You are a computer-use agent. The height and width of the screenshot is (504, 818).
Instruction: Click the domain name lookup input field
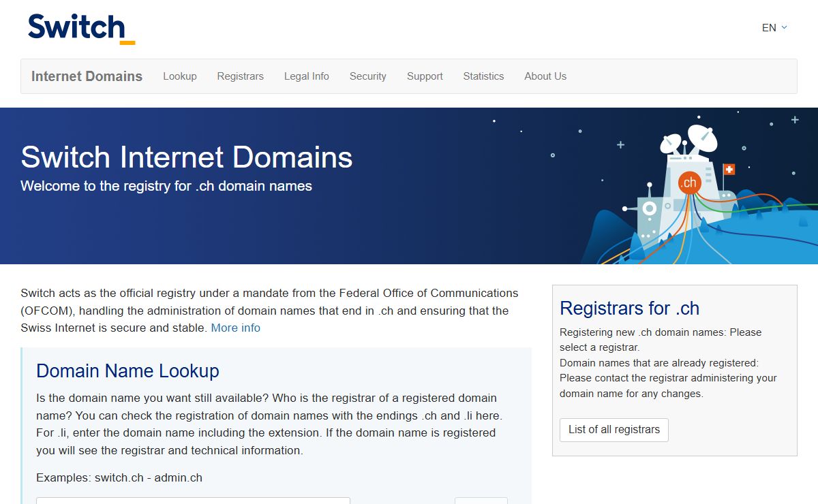(193, 501)
